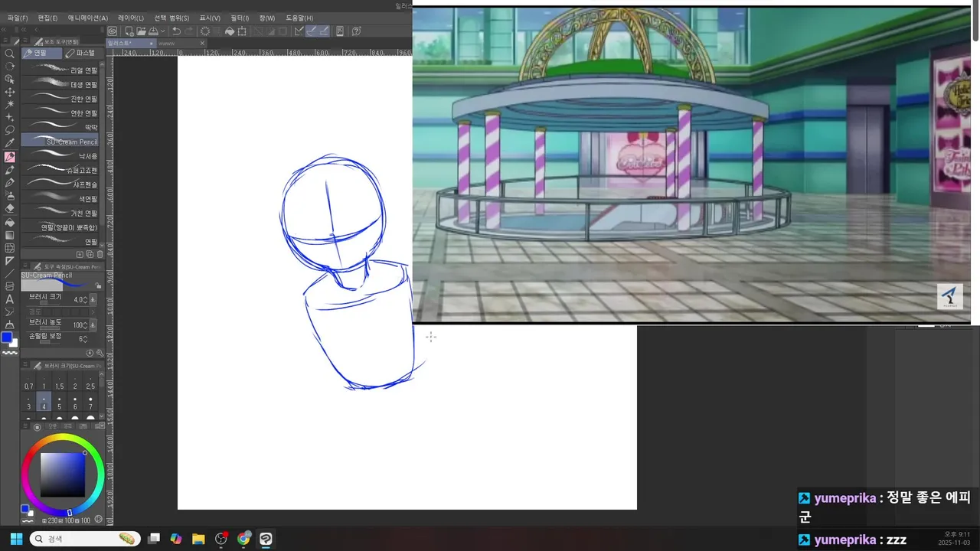Select the Rotate view tool
This screenshot has width=980, height=551.
click(x=10, y=66)
